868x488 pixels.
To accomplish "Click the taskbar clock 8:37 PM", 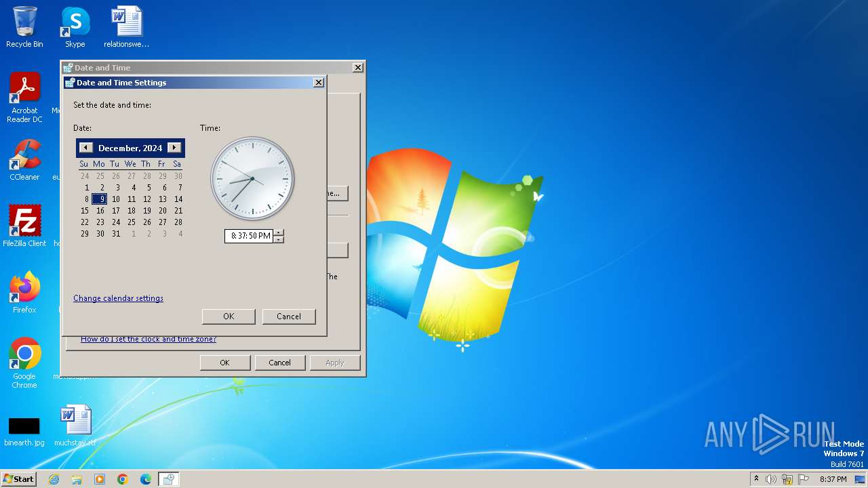I will pyautogui.click(x=833, y=479).
